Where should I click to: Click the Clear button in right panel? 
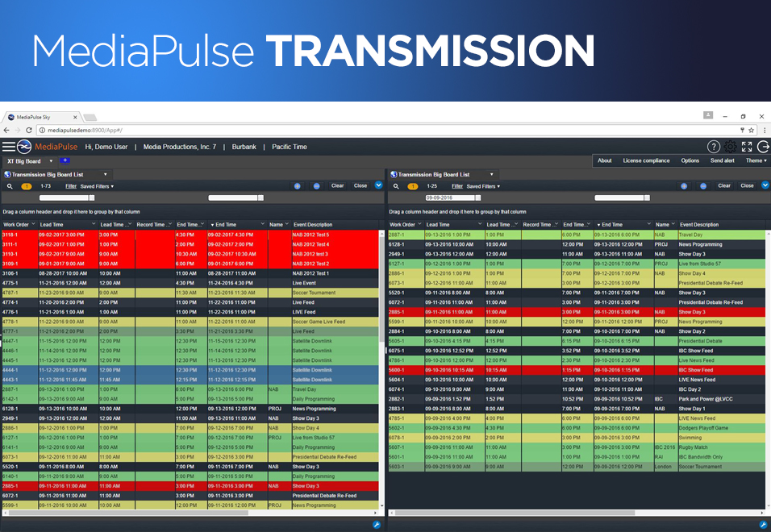coord(723,185)
